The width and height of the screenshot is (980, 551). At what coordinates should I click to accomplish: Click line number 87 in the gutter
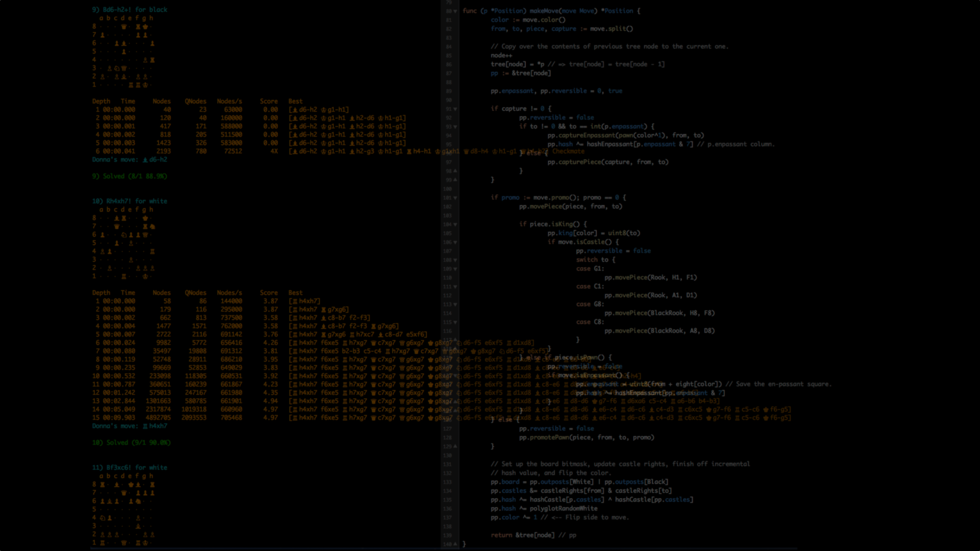449,73
